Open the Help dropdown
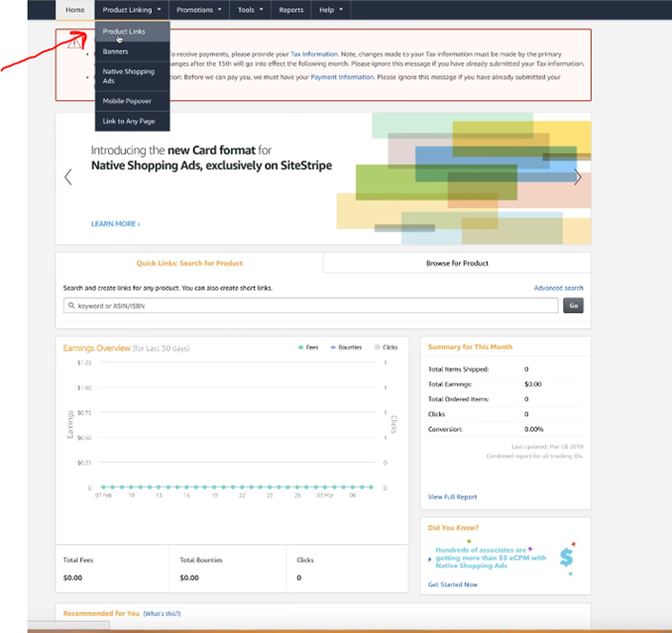Viewport: 672px width, 633px height. [331, 10]
